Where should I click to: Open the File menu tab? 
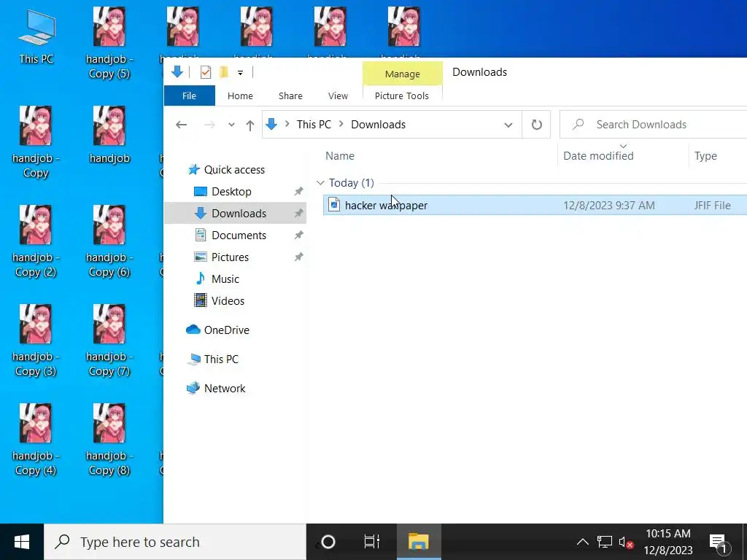[189, 96]
